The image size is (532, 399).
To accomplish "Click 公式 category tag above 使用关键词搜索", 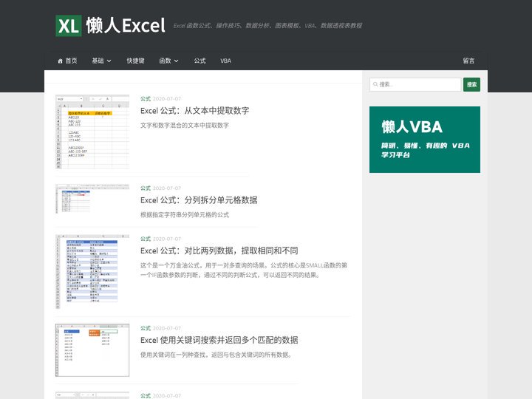I will pos(146,328).
